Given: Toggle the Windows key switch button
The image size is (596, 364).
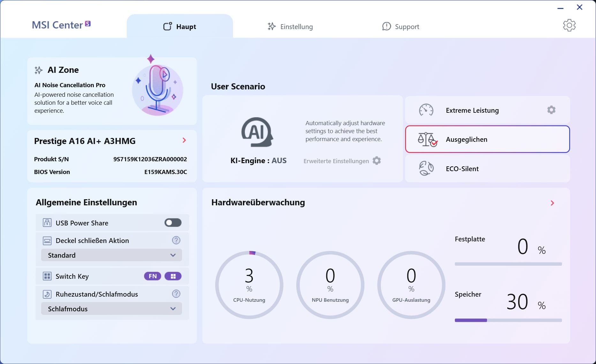Looking at the screenshot, I should pyautogui.click(x=173, y=276).
